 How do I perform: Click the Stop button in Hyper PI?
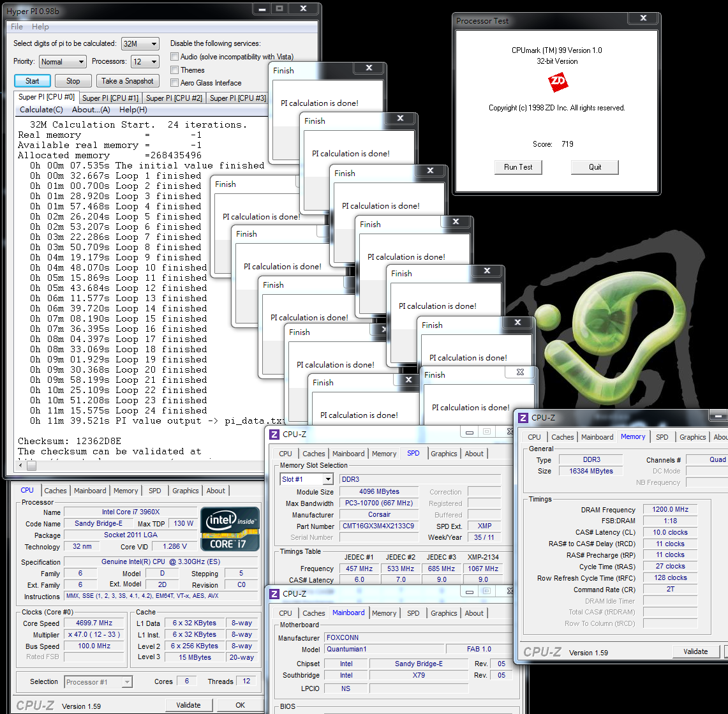pos(73,81)
